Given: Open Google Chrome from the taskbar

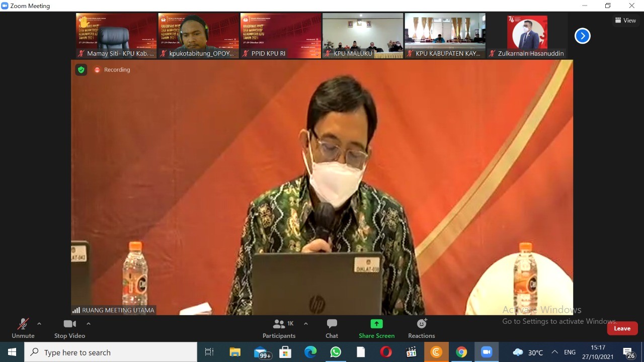Looking at the screenshot, I should pyautogui.click(x=461, y=352).
